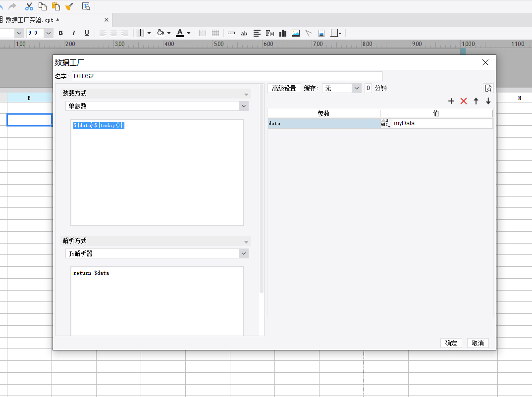The image size is (532, 397).
Task: Move parameter up with the up arrow
Action: (x=476, y=101)
